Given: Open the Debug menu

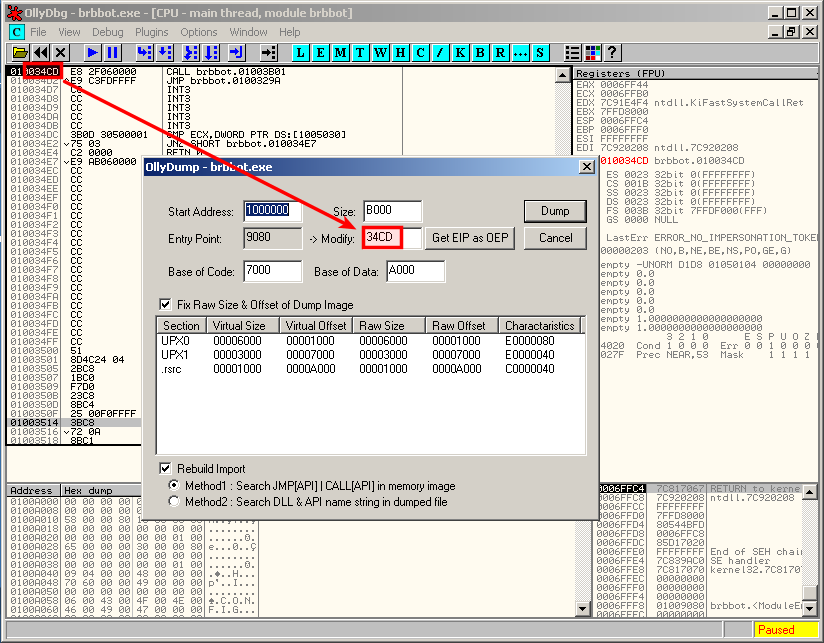Looking at the screenshot, I should point(108,32).
